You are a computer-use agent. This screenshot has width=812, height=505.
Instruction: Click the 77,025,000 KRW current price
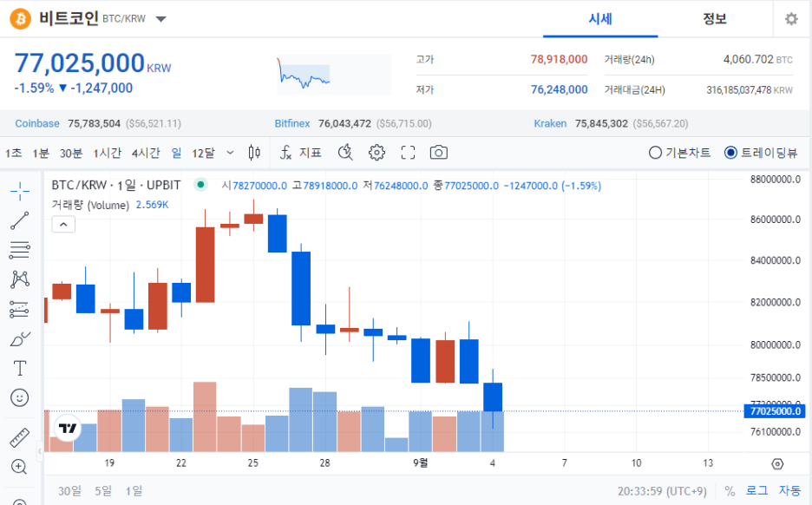click(x=92, y=63)
